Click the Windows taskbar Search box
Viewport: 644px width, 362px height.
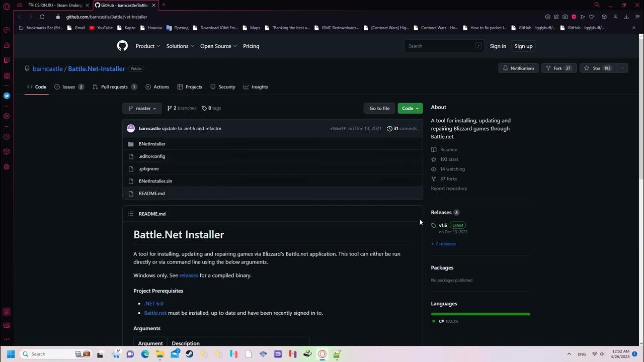(x=55, y=354)
